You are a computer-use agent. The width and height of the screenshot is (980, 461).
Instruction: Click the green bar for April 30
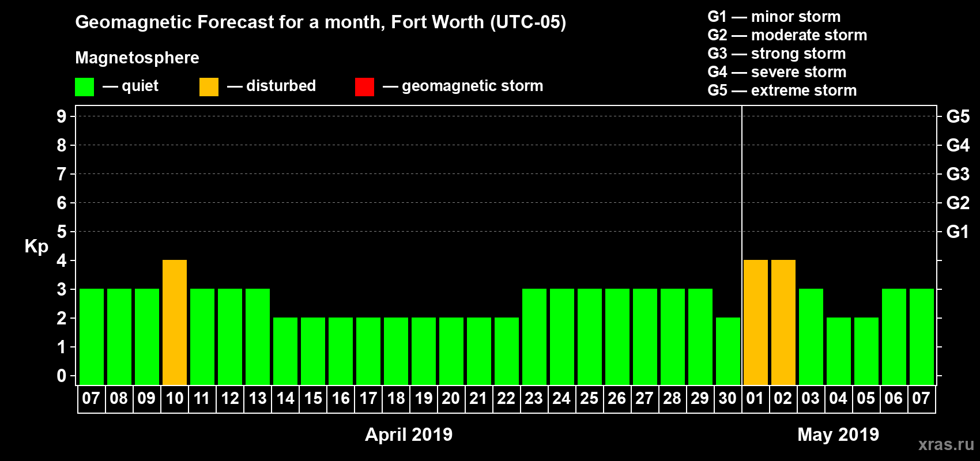pos(728,352)
